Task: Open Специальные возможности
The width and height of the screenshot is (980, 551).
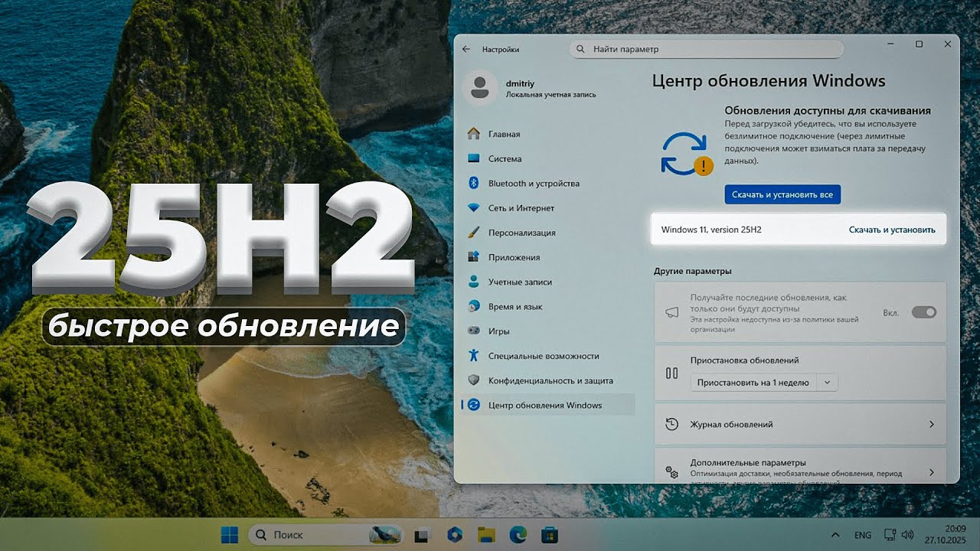Action: pos(548,356)
